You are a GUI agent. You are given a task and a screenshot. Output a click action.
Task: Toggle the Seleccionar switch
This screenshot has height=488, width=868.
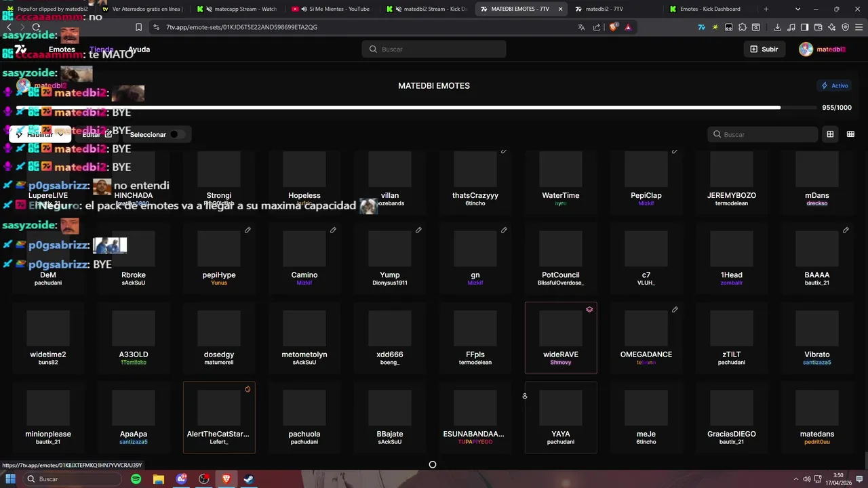[x=176, y=134]
